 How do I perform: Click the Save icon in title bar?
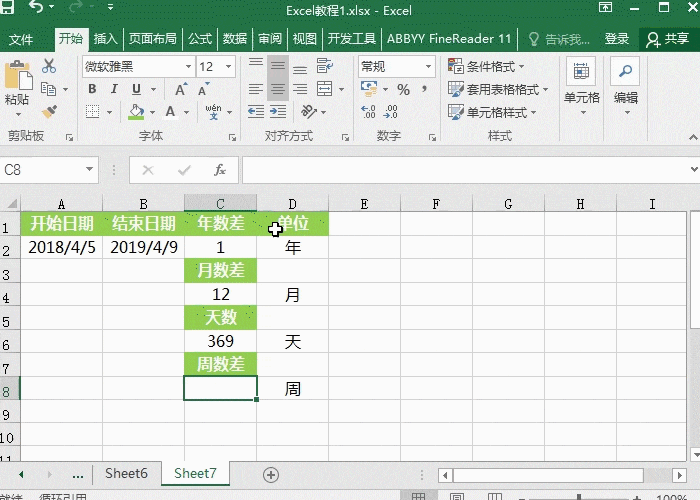point(7,6)
